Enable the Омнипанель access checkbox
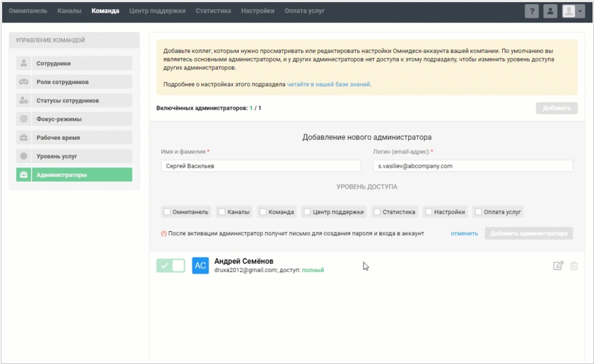594x364 pixels. tap(168, 212)
